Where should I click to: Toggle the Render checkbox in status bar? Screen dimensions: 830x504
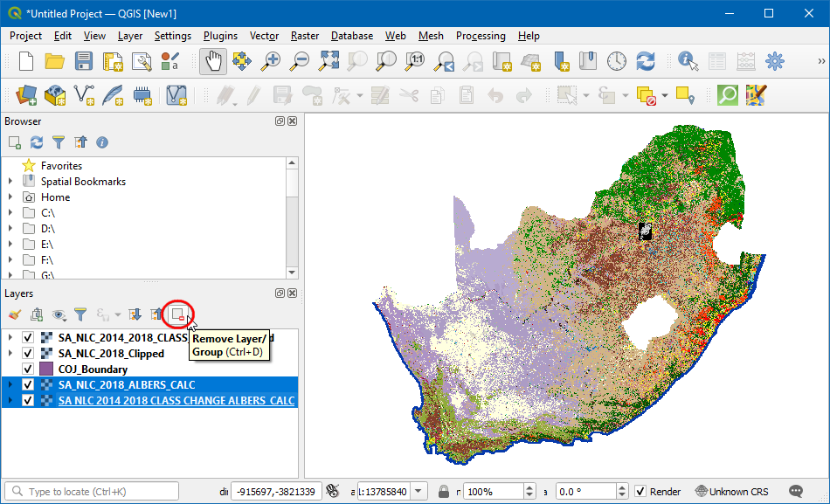click(640, 492)
